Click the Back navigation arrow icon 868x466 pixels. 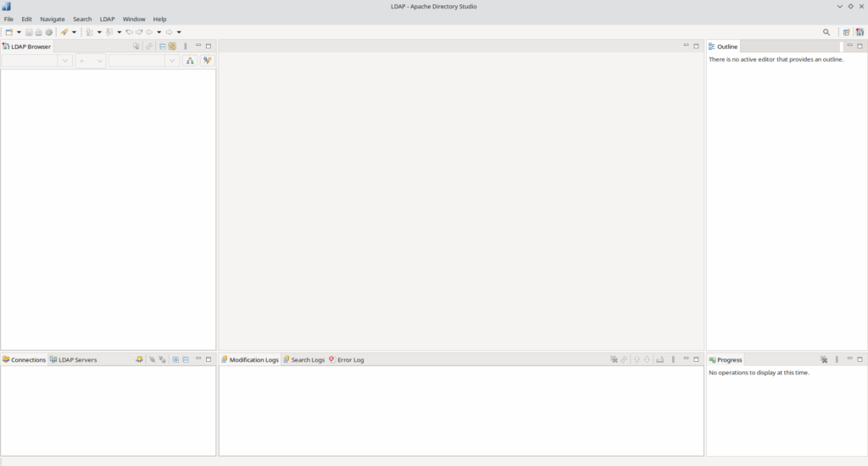(x=149, y=32)
